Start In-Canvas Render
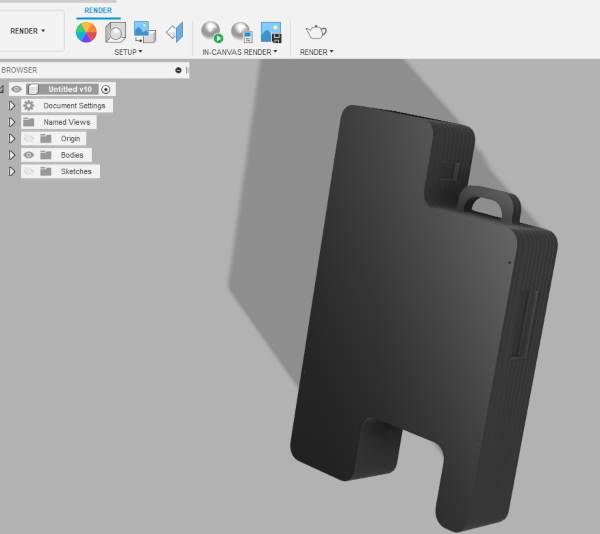This screenshot has width=600, height=534. [x=212, y=32]
